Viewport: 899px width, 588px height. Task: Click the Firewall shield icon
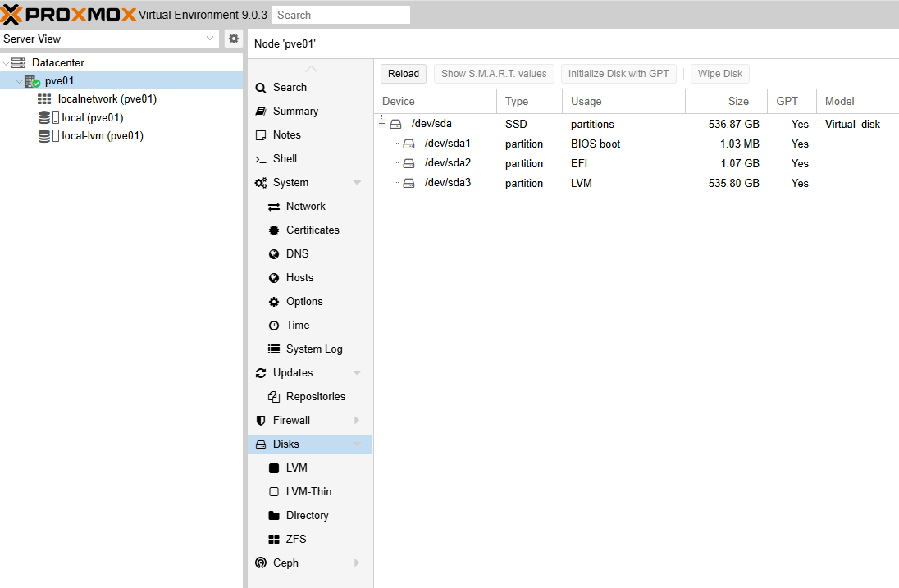pyautogui.click(x=261, y=421)
